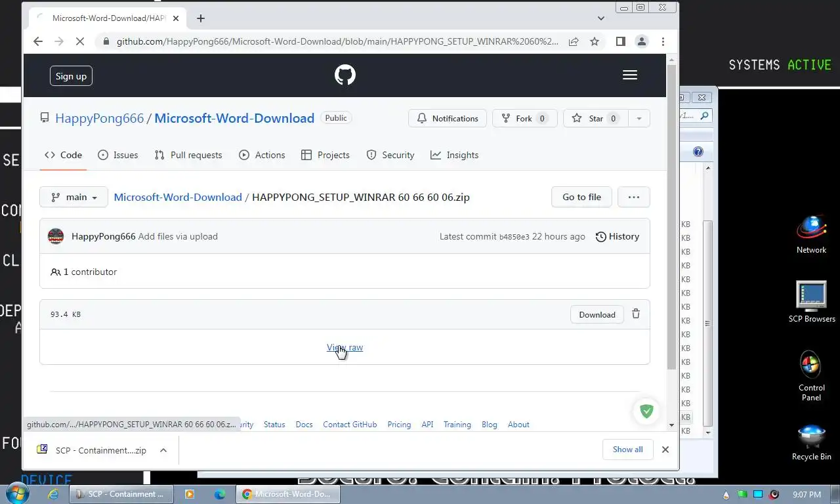Click HappyPong666 avatar in commit row

click(56, 236)
